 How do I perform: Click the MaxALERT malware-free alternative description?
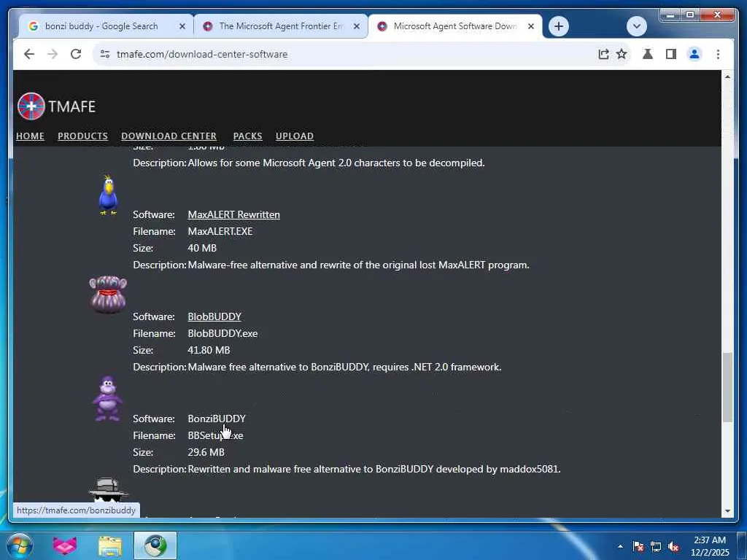click(x=359, y=265)
